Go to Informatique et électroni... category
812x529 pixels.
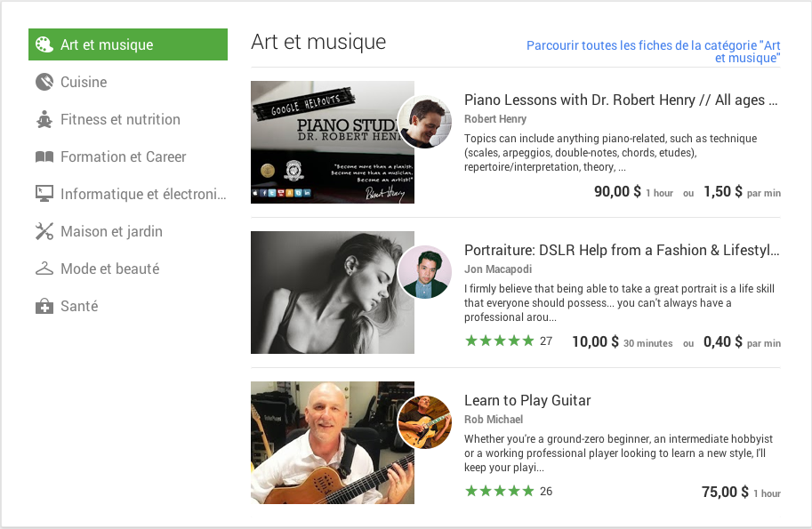coord(128,194)
